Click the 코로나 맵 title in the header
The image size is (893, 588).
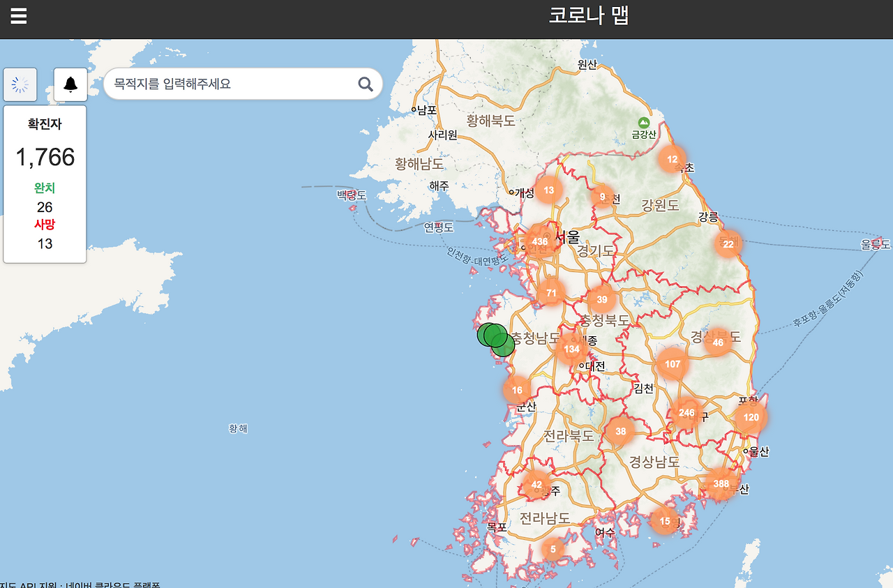590,16
